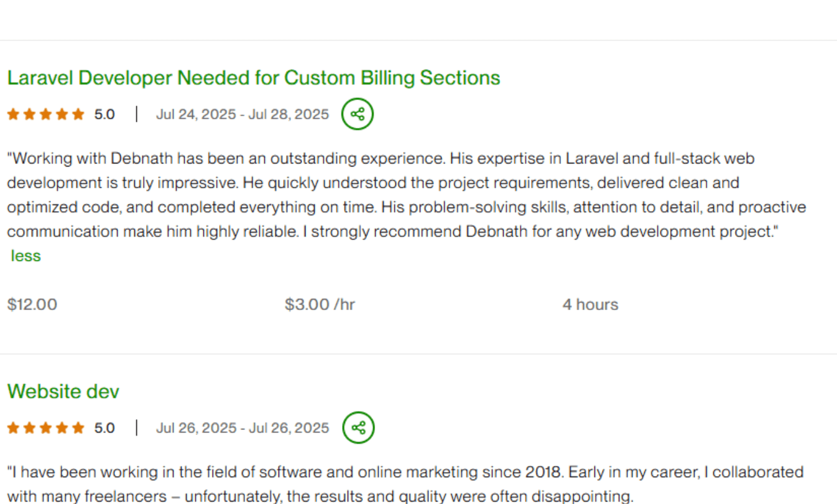Click the 5.0 score next to Website dev stars

(106, 428)
